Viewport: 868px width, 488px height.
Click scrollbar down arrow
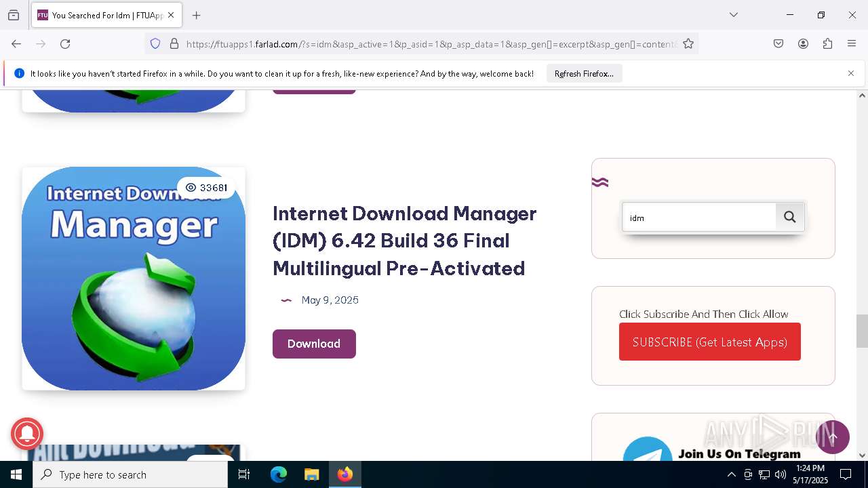point(862,455)
